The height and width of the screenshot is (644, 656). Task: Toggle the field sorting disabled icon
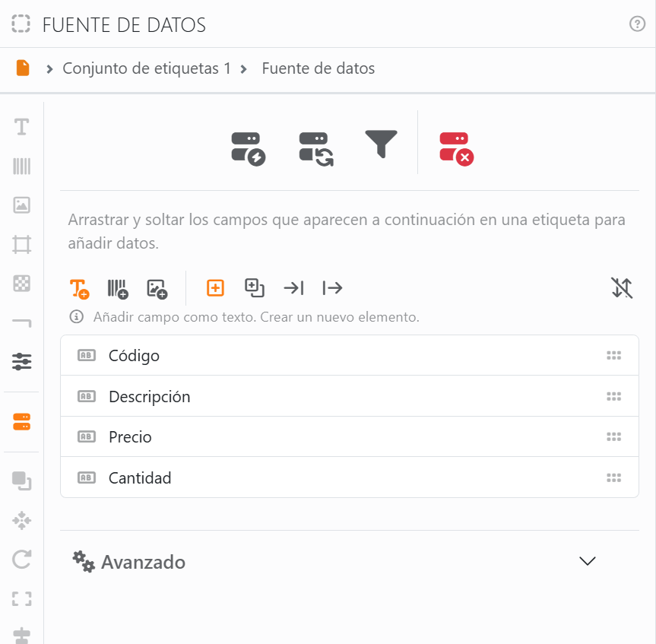622,288
